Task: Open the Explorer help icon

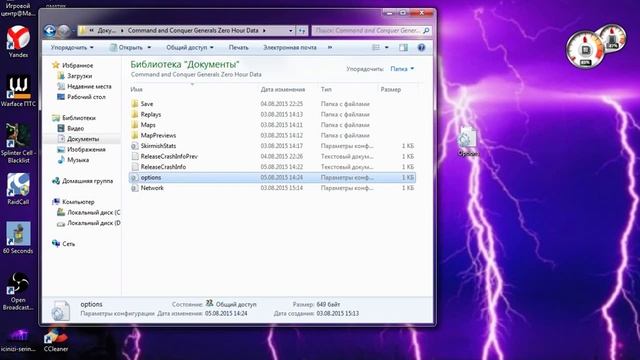Action: click(x=421, y=47)
